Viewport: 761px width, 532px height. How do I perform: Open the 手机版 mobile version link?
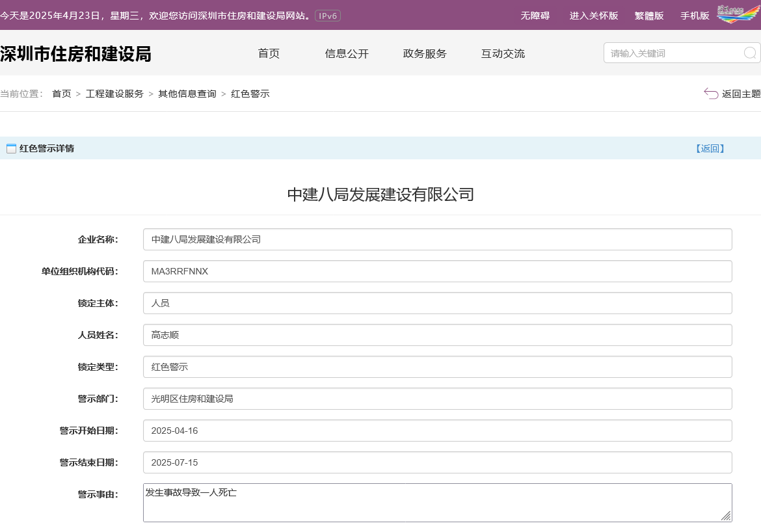(695, 16)
